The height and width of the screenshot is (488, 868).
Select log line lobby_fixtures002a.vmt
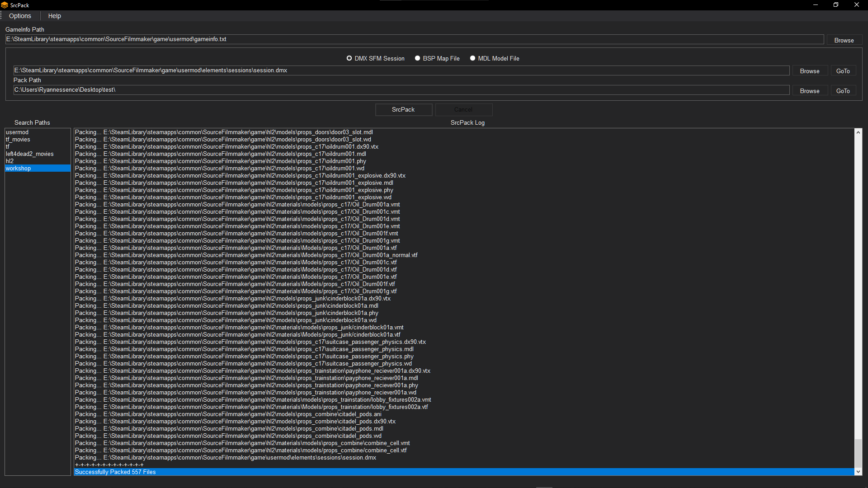(x=464, y=400)
